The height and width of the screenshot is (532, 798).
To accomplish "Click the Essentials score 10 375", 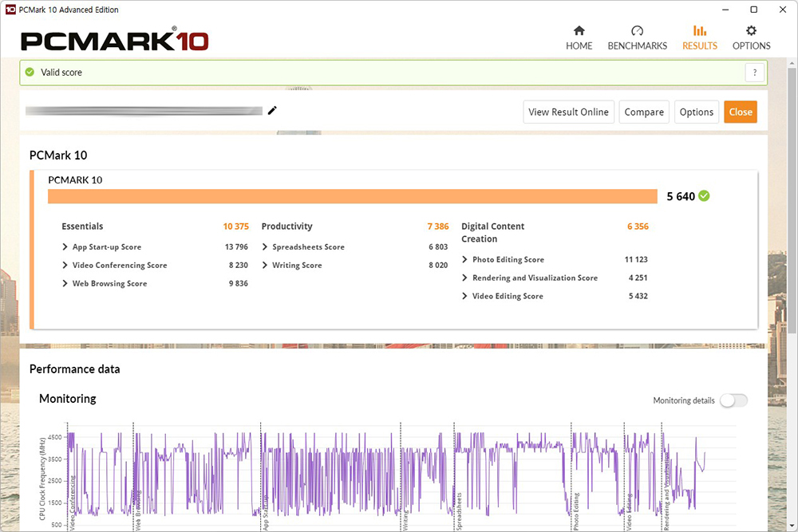I will click(x=235, y=227).
